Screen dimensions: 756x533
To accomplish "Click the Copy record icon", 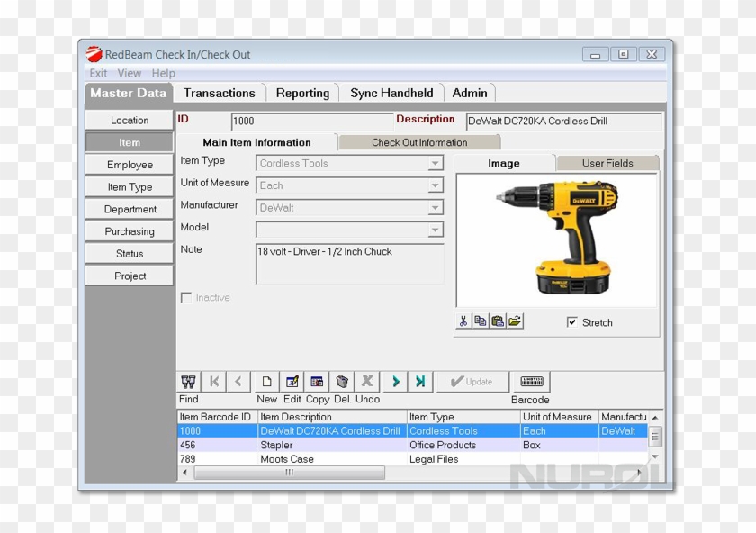I will [x=317, y=381].
